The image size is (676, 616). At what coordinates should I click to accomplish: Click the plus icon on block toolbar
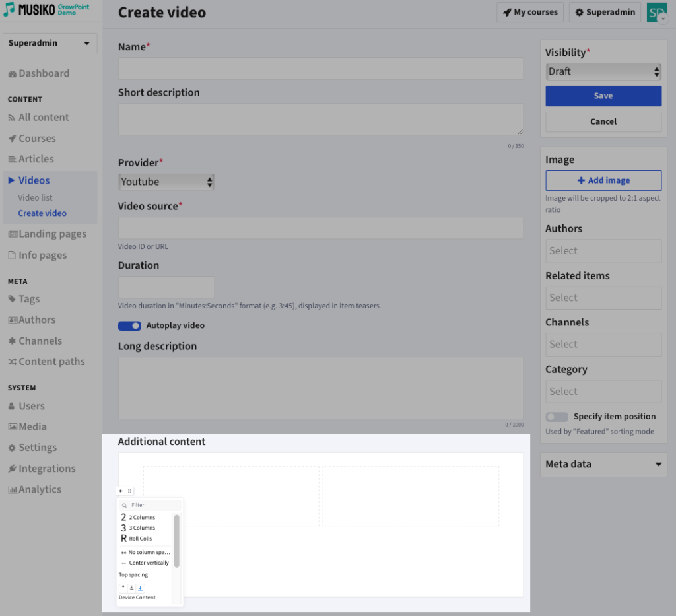point(121,491)
